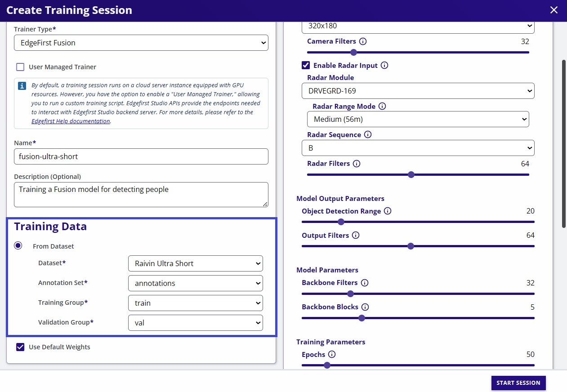Click the Camera Filters info icon
This screenshot has height=392, width=567.
pos(363,41)
